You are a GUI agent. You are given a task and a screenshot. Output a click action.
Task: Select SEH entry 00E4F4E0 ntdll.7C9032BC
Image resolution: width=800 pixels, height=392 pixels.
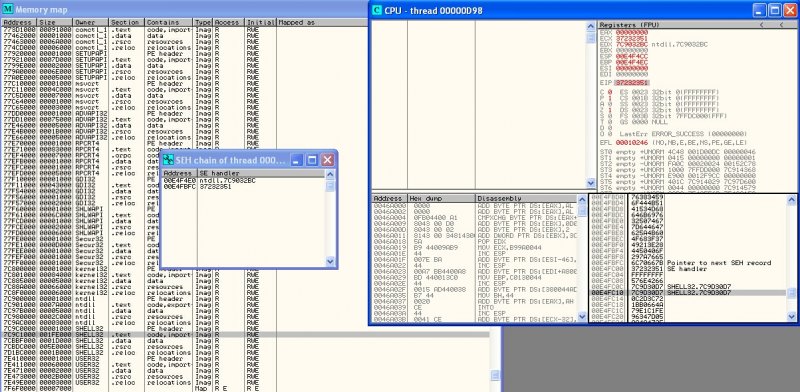(243, 181)
